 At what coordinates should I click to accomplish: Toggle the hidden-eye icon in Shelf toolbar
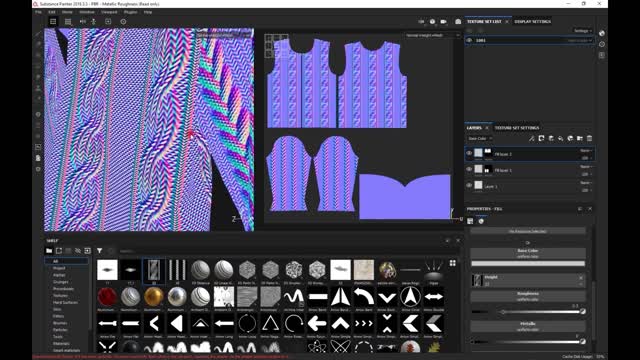(x=78, y=251)
